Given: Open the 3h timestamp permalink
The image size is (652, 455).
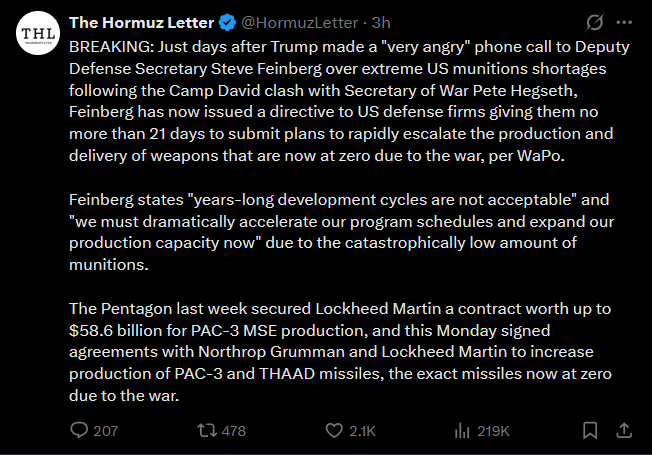Looking at the screenshot, I should (x=381, y=22).
